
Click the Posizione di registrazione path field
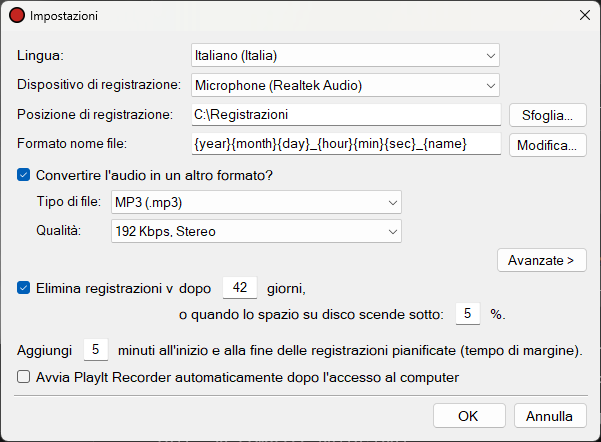click(x=346, y=115)
